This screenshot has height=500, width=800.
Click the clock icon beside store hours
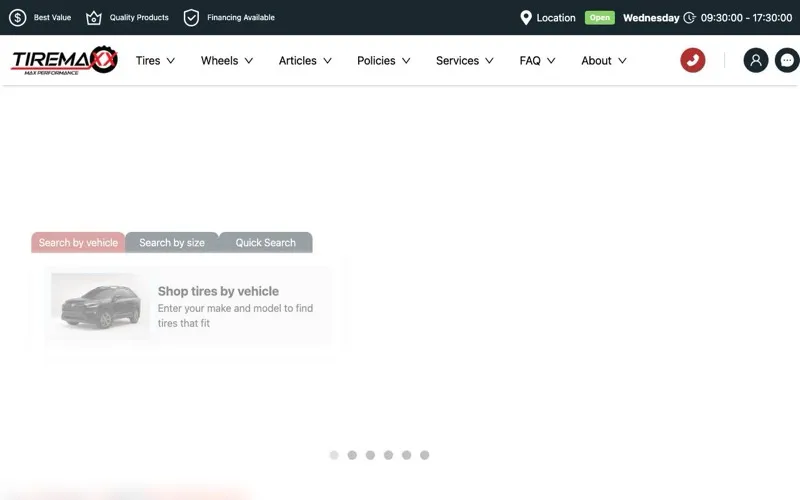[689, 18]
